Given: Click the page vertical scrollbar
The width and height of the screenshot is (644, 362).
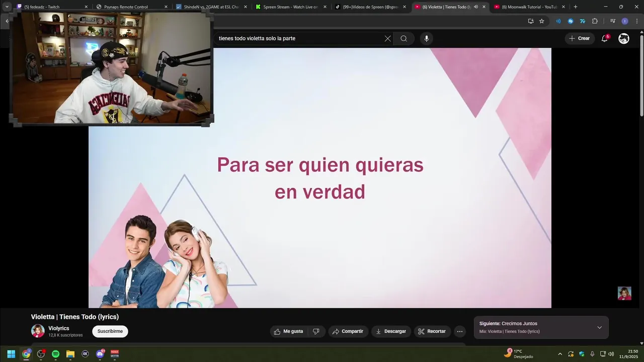Looking at the screenshot, I should (641, 75).
